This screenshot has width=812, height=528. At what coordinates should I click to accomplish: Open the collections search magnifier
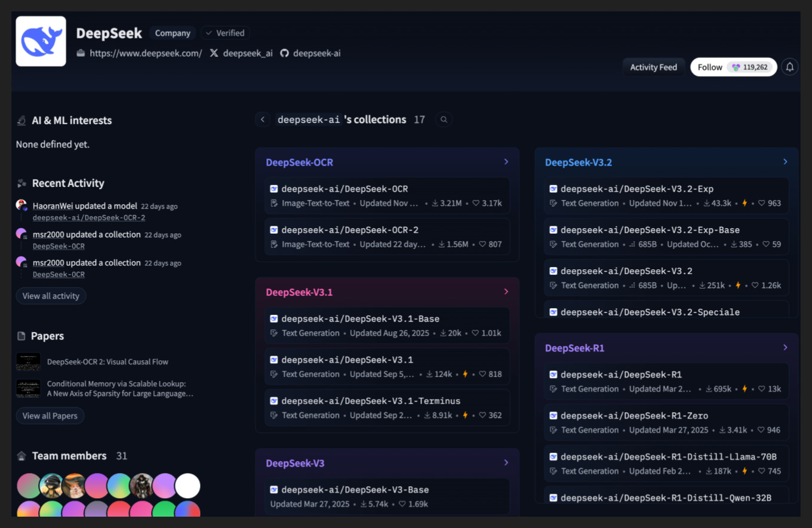click(x=444, y=119)
